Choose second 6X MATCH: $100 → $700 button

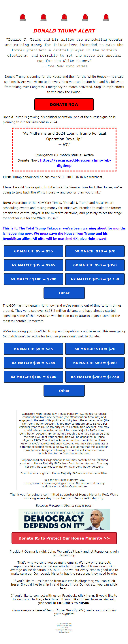[33, 377]
